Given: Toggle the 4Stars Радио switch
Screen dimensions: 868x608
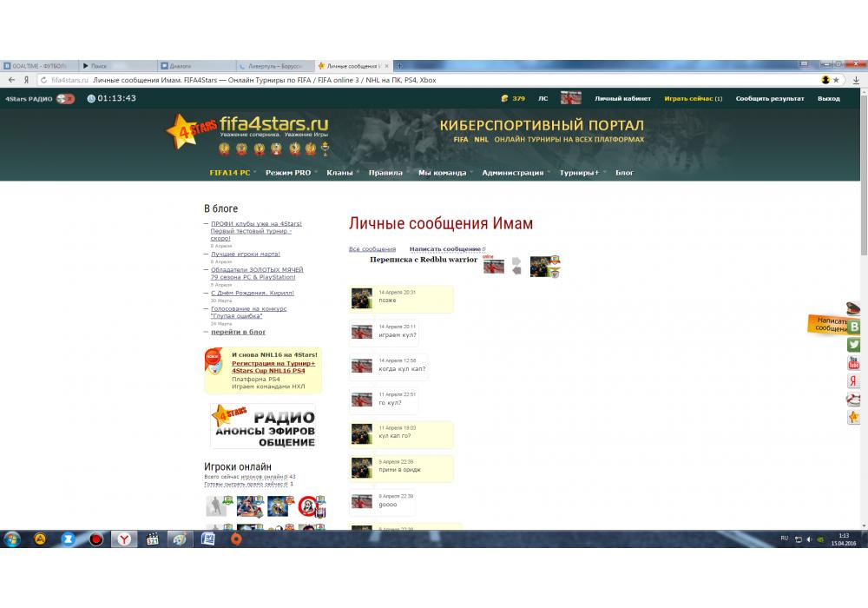Looking at the screenshot, I should tap(65, 98).
